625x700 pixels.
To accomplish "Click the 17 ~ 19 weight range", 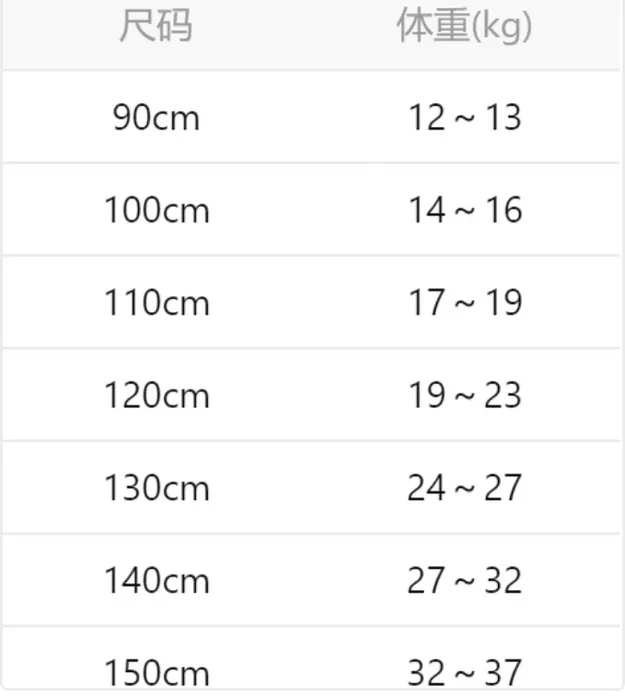I will (x=464, y=303).
